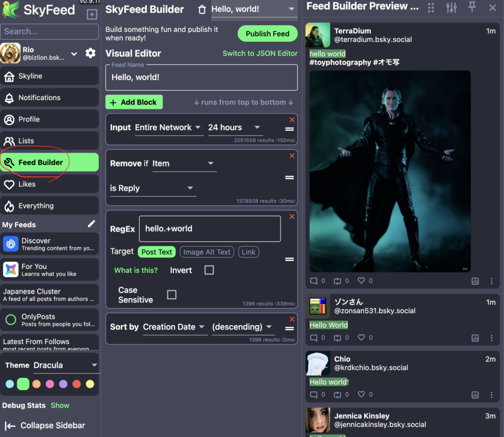Click Collapse Sidebar
Image resolution: width=504 pixels, height=437 pixels.
(45, 425)
